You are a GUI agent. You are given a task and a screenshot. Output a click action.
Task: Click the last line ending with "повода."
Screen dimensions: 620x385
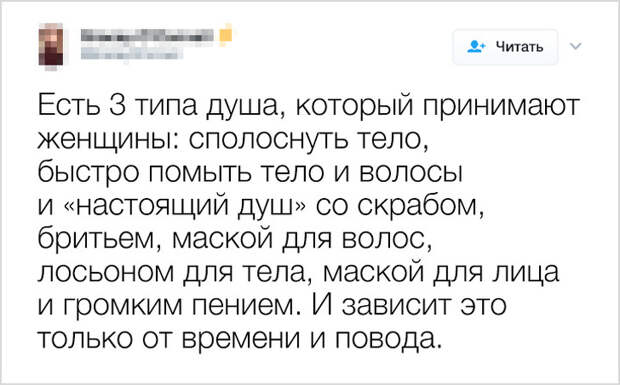coord(239,340)
